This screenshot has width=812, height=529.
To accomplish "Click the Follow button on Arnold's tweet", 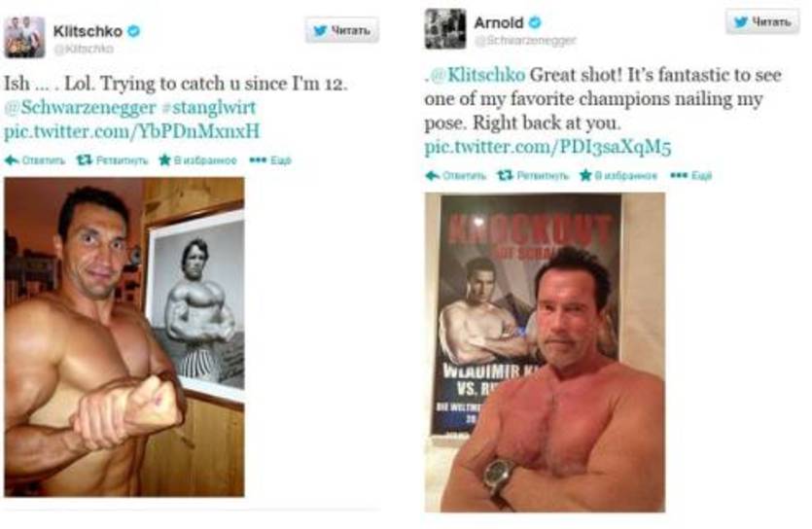I will [x=762, y=21].
